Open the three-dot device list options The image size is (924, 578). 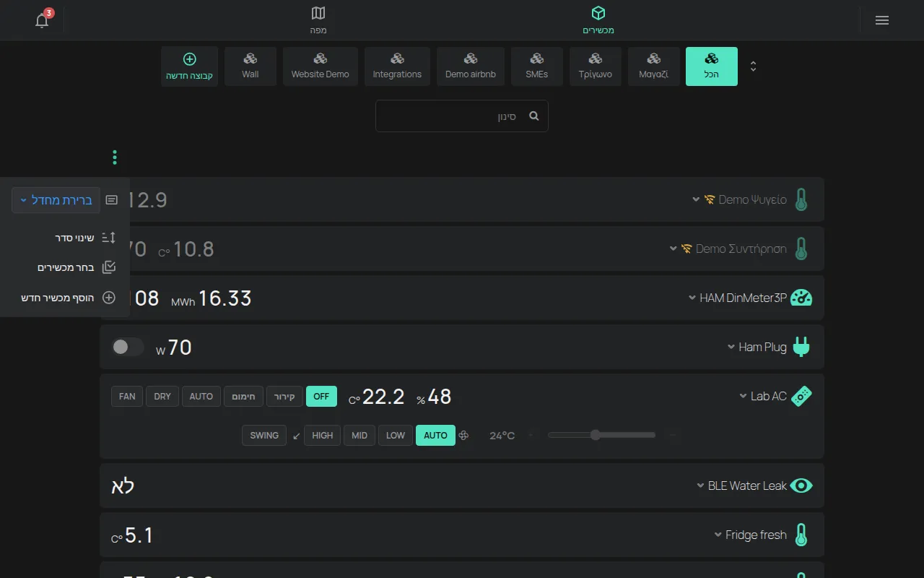[x=115, y=157]
